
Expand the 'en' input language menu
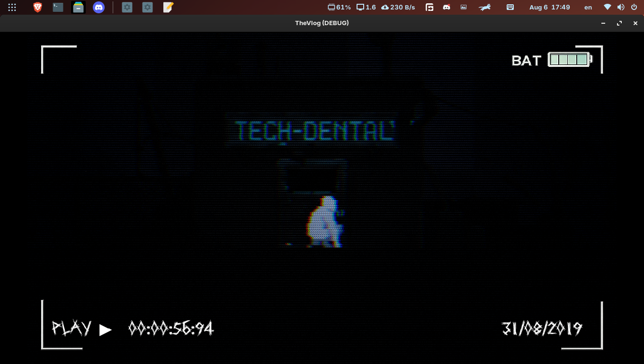coord(588,7)
